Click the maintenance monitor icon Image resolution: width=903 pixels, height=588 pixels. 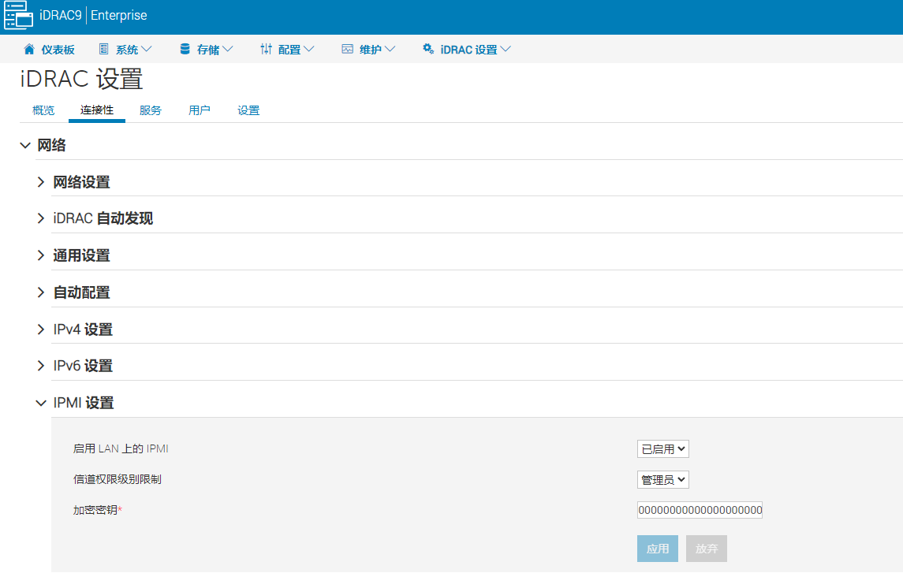point(347,49)
